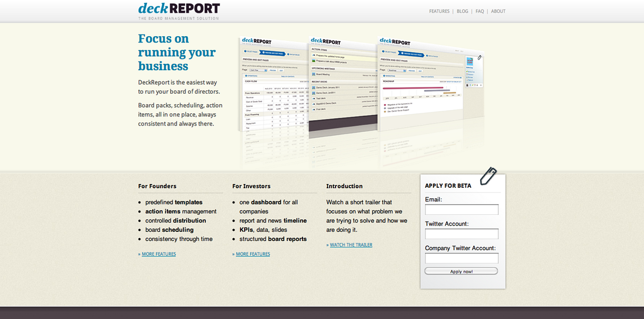
Task: Focus the Email input field
Action: pyautogui.click(x=462, y=209)
